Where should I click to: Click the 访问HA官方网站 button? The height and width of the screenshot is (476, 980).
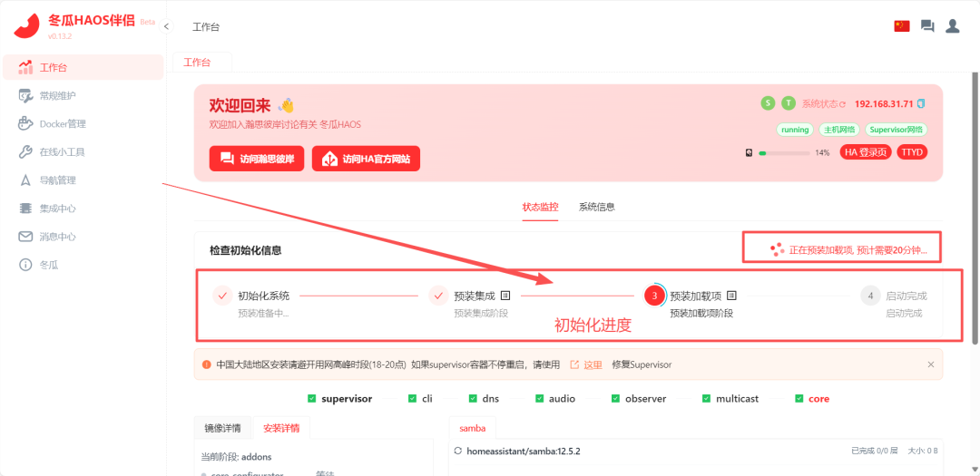pyautogui.click(x=366, y=159)
